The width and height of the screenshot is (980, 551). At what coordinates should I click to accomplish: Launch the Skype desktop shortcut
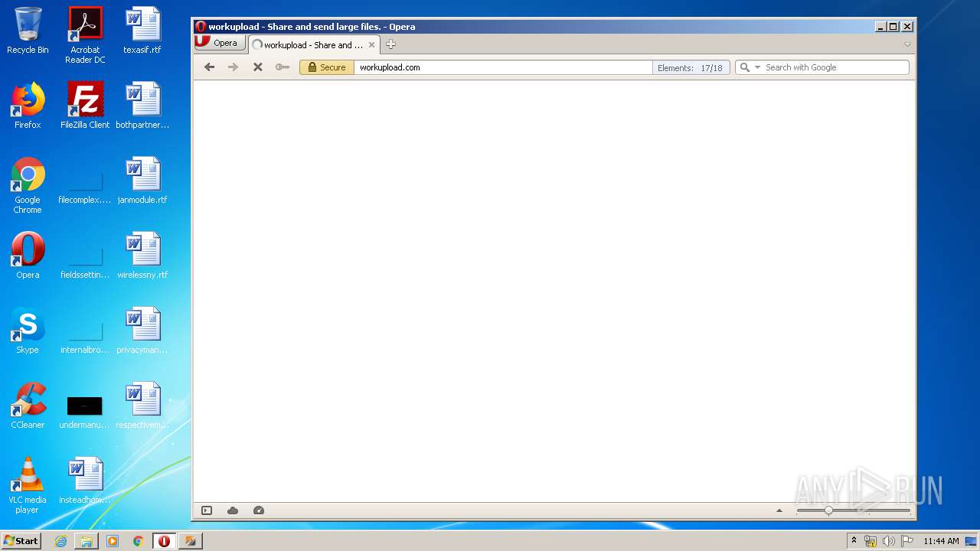point(28,331)
